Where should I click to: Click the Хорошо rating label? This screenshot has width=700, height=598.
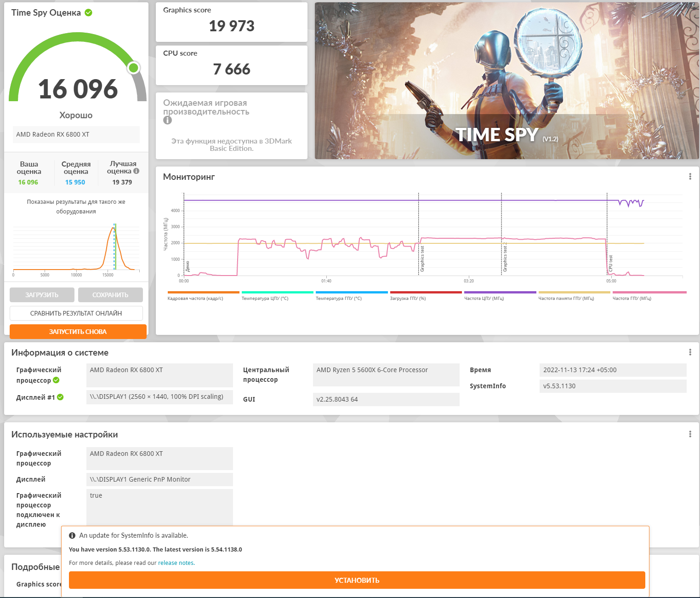76,115
